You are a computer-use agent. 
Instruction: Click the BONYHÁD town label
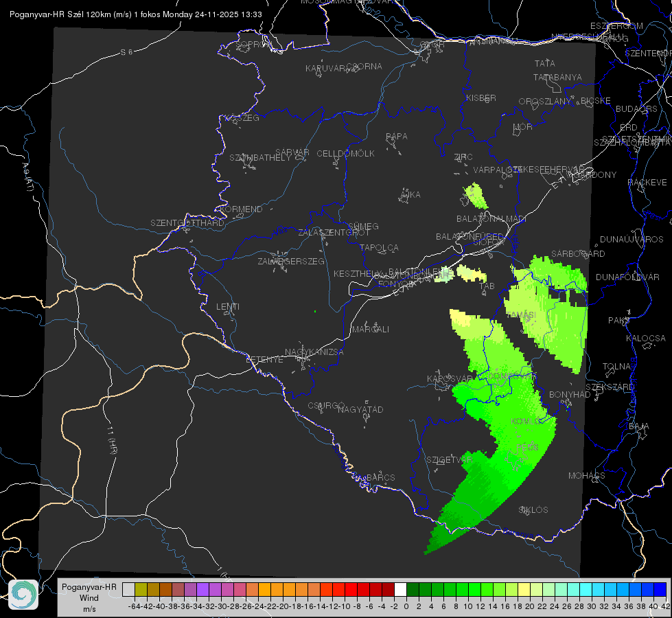tap(570, 395)
